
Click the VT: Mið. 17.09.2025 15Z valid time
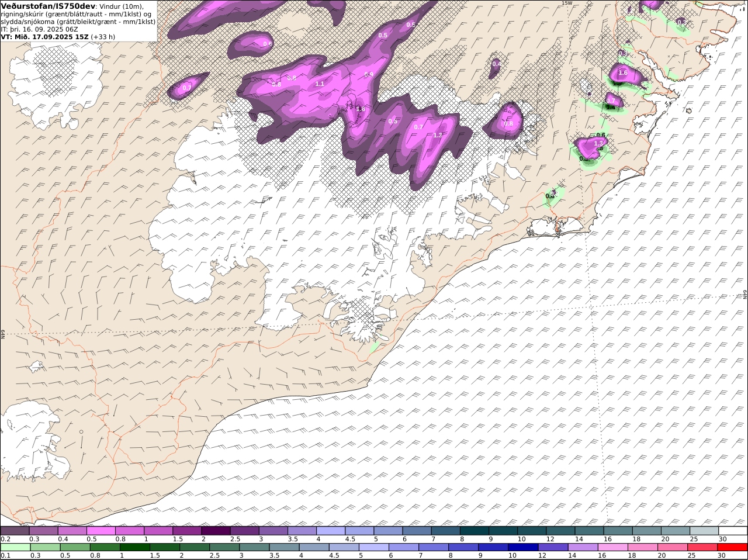44,37
